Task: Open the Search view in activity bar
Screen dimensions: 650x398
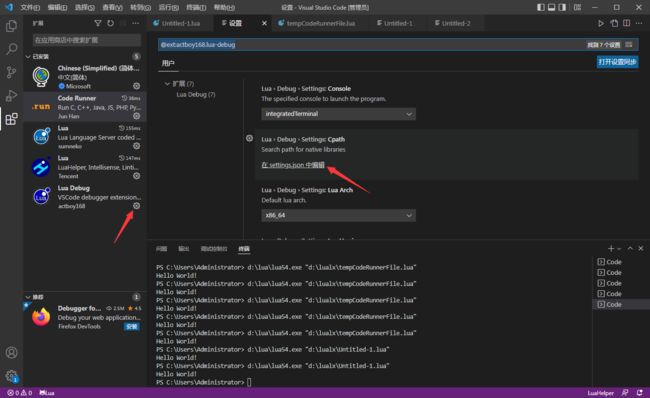Action: tap(11, 49)
